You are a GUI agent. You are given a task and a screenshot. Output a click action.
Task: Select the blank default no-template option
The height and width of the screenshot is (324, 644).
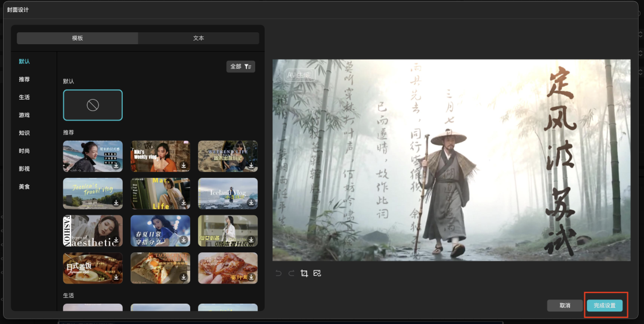coord(92,105)
